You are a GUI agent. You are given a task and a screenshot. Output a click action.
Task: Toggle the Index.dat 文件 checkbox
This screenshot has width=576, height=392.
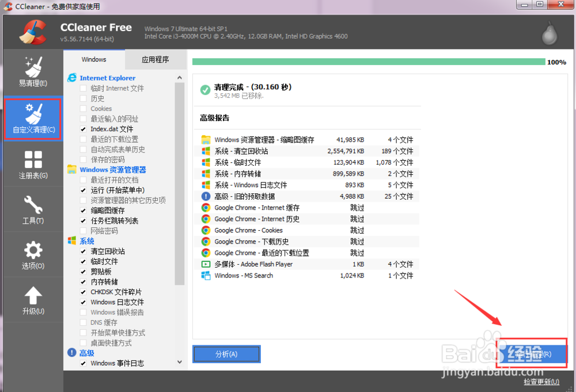pyautogui.click(x=84, y=129)
